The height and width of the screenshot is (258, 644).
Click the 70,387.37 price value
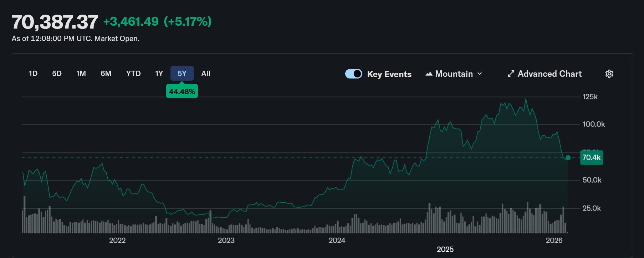tap(55, 22)
